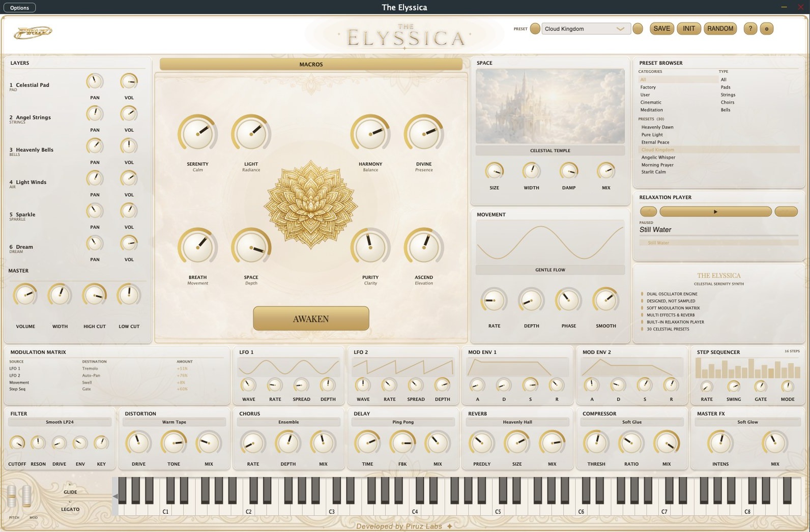The width and height of the screenshot is (810, 532).
Task: Adjust the Light Radiance macro knob
Action: click(251, 134)
